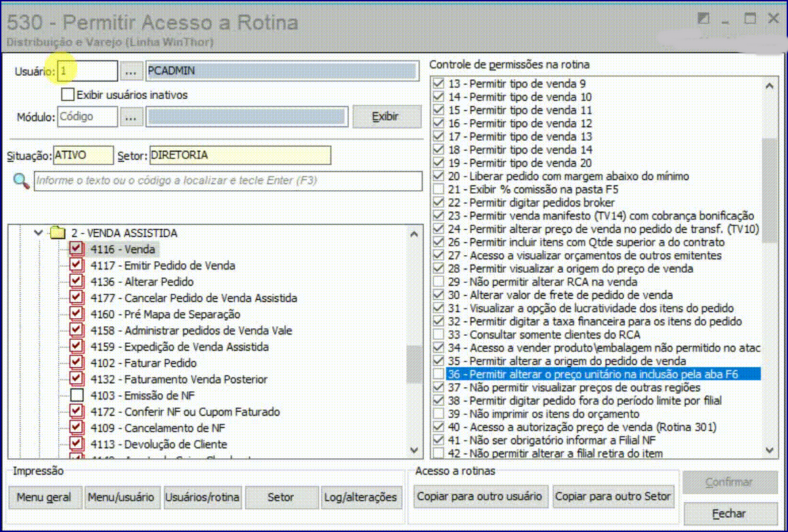Collapse the 2 - VENDA ASSISTIDA node
This screenshot has height=532, width=788.
click(x=38, y=233)
